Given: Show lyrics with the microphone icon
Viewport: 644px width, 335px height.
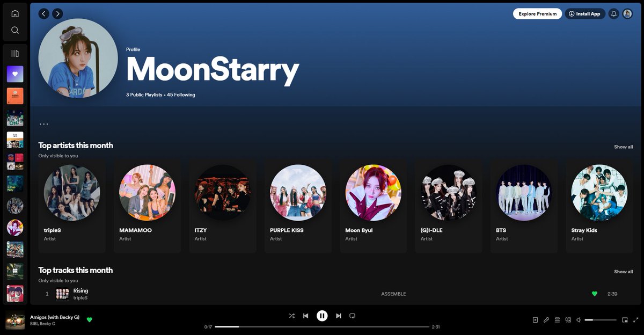Looking at the screenshot, I should (546, 320).
